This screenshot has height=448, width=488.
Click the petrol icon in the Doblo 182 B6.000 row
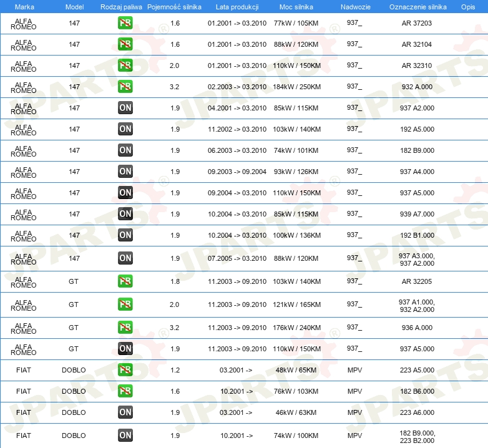[x=125, y=391]
